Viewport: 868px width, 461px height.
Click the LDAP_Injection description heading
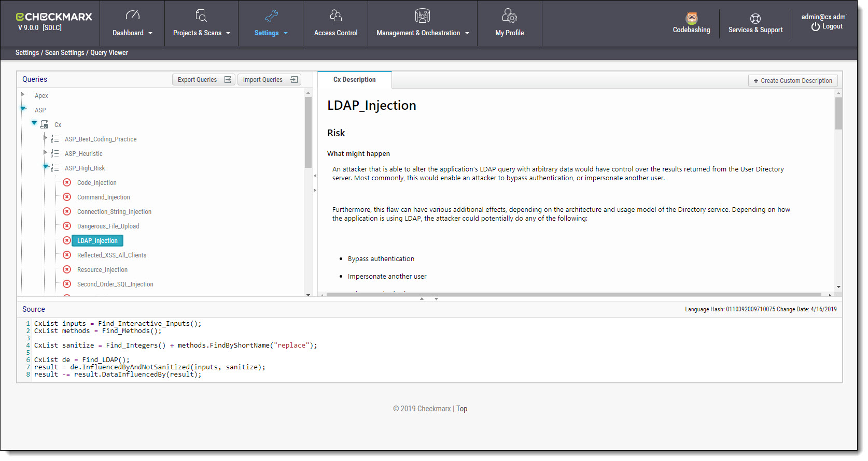click(x=372, y=106)
